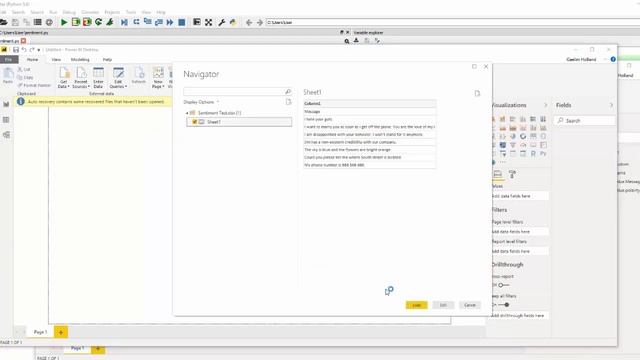The image size is (640, 360).
Task: Click Spyder's Python path manager icon
Action: pos(233,22)
